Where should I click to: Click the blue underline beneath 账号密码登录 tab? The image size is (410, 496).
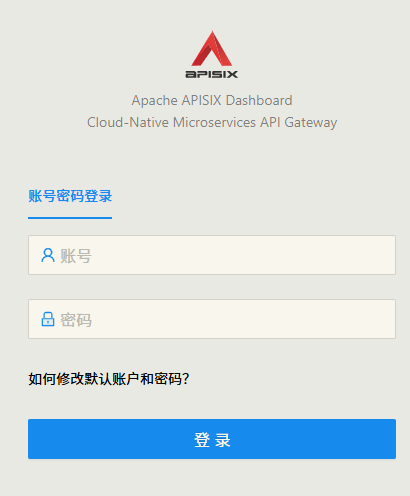[x=70, y=218]
